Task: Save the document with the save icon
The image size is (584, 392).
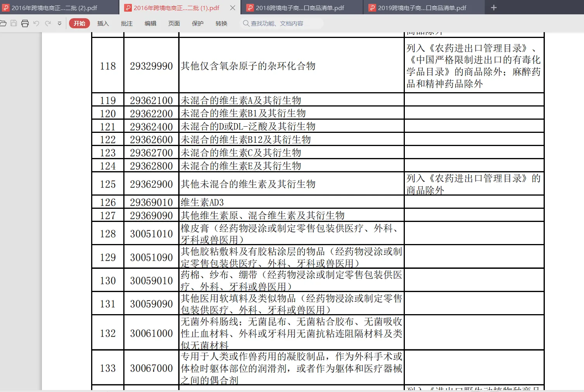Action: (x=14, y=23)
